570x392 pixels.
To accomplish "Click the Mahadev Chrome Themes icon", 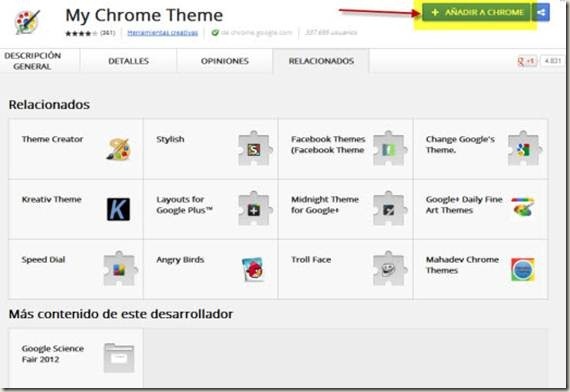I will click(523, 270).
